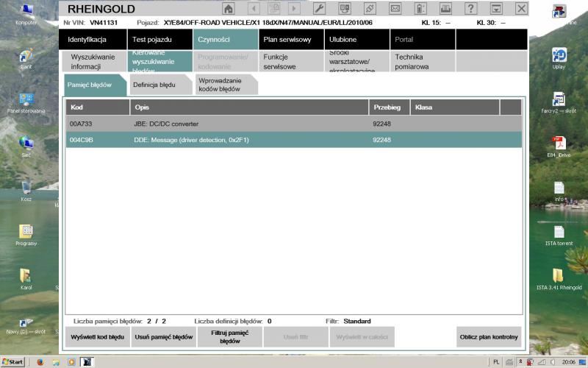Open the Kosz recycle bin desktop icon
The height and width of the screenshot is (368, 588).
[26, 191]
